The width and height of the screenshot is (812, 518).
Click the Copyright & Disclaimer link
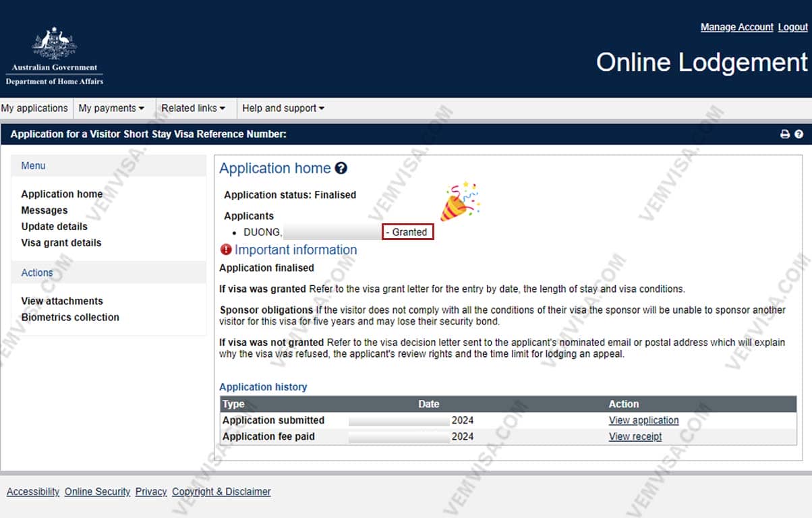click(x=221, y=492)
